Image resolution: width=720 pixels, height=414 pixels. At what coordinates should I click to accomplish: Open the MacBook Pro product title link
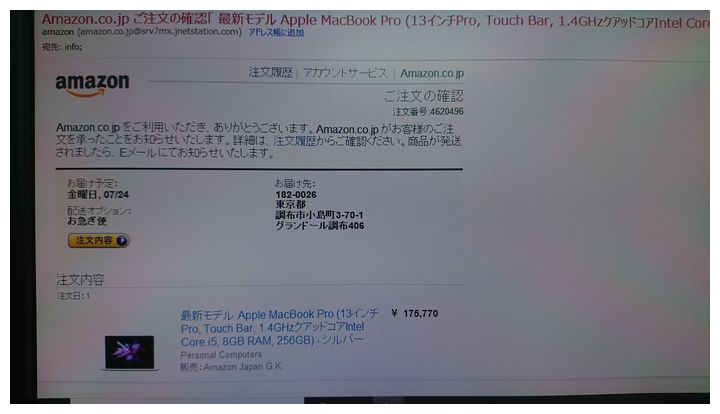(279, 328)
